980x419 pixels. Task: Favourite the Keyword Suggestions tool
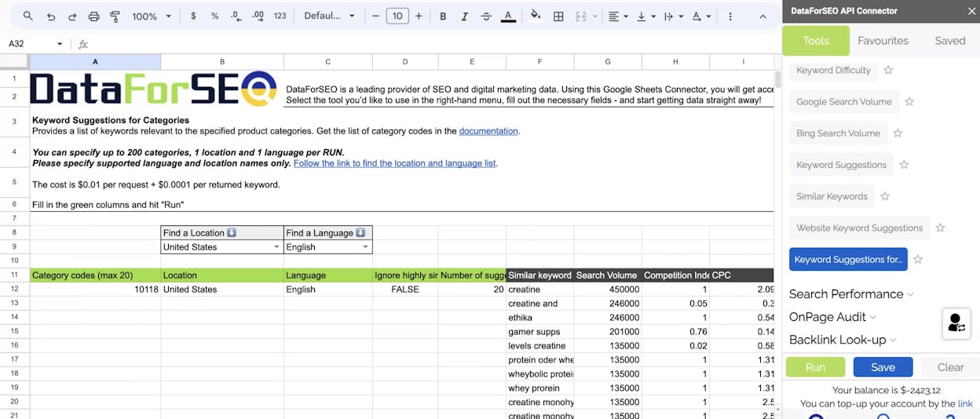[904, 165]
